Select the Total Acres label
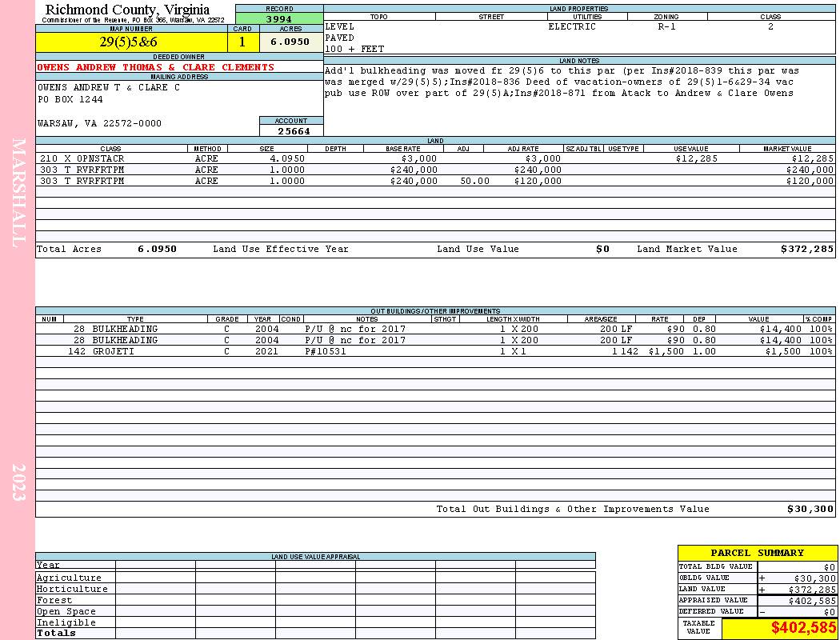This screenshot has height=640, width=840. (x=69, y=250)
